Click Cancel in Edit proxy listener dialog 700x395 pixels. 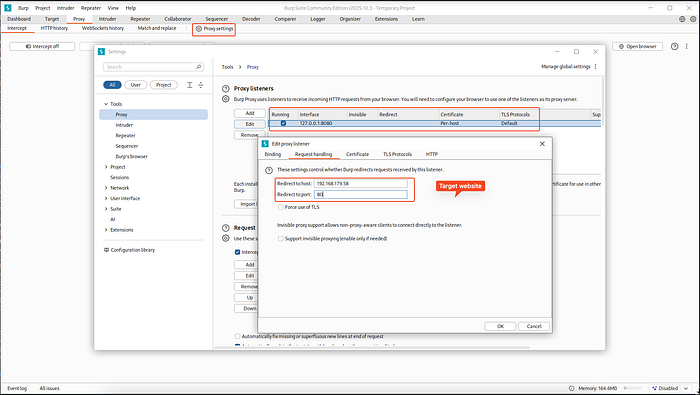[534, 326]
